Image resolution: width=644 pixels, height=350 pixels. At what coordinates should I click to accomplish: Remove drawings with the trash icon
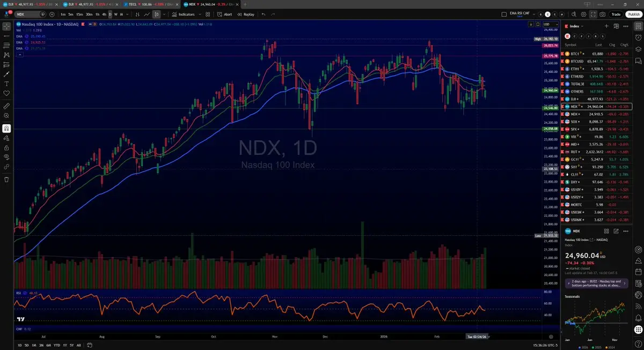(6, 179)
